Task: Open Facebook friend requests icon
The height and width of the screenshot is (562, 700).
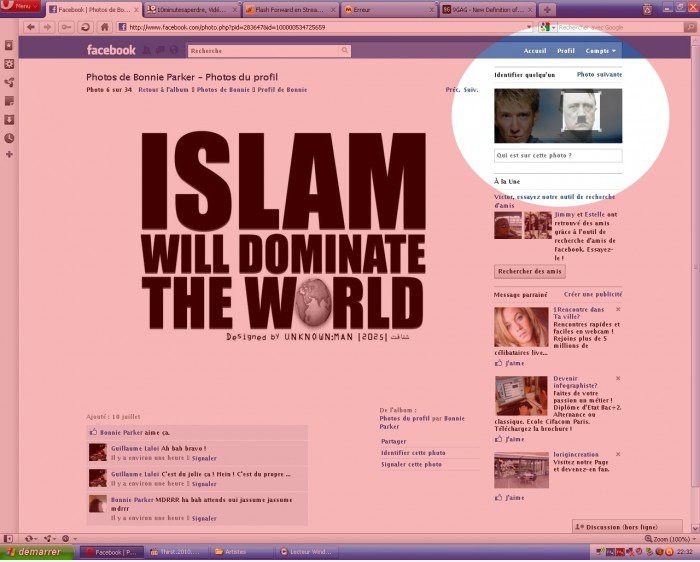Action: click(x=146, y=50)
